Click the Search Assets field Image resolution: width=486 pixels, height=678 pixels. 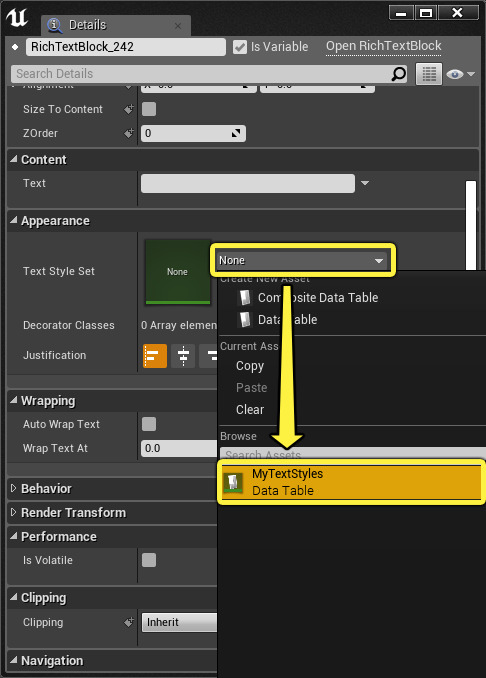[352, 454]
